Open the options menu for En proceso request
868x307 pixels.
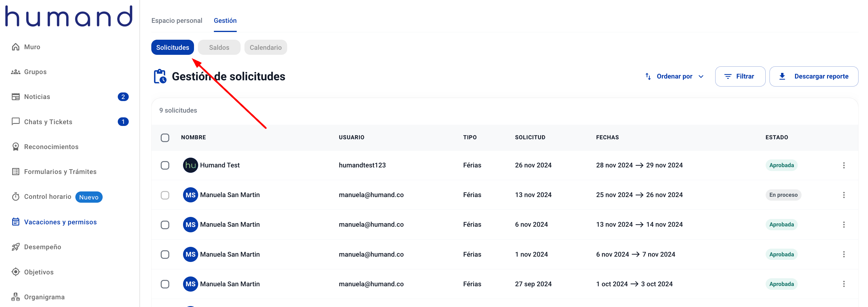[843, 195]
